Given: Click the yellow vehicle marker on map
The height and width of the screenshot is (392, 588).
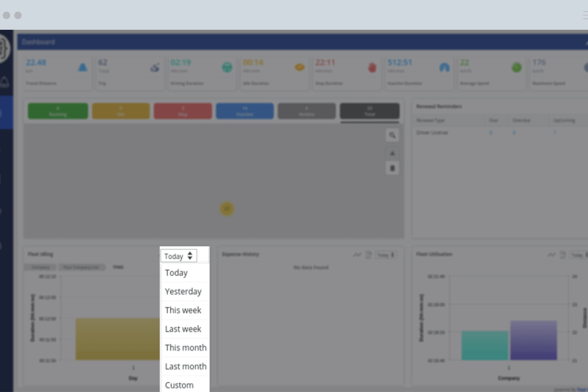Looking at the screenshot, I should [x=226, y=209].
